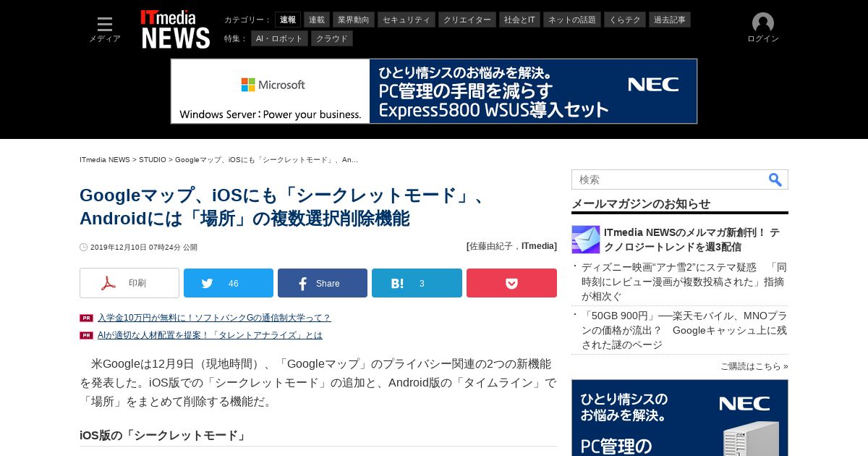Select the 過去記事 category tab
The image size is (868, 456).
670,20
